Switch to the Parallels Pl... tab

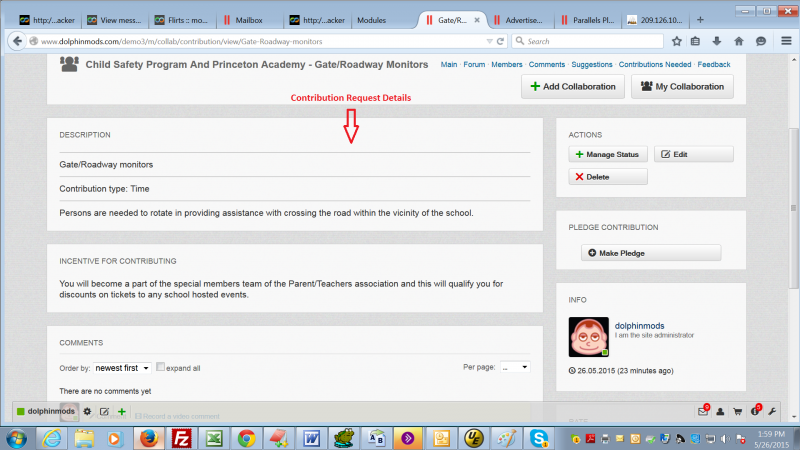[589, 20]
